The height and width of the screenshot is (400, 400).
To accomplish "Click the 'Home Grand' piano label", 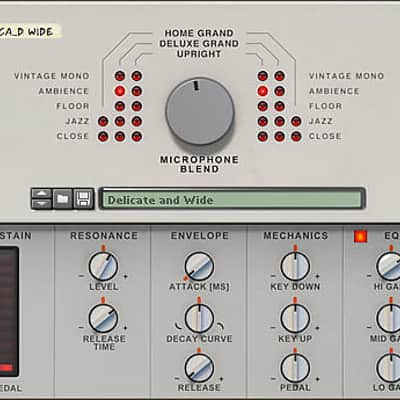I will (199, 33).
